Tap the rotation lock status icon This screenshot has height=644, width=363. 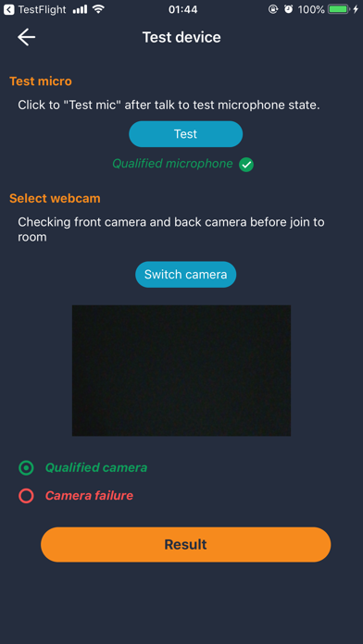tap(273, 9)
